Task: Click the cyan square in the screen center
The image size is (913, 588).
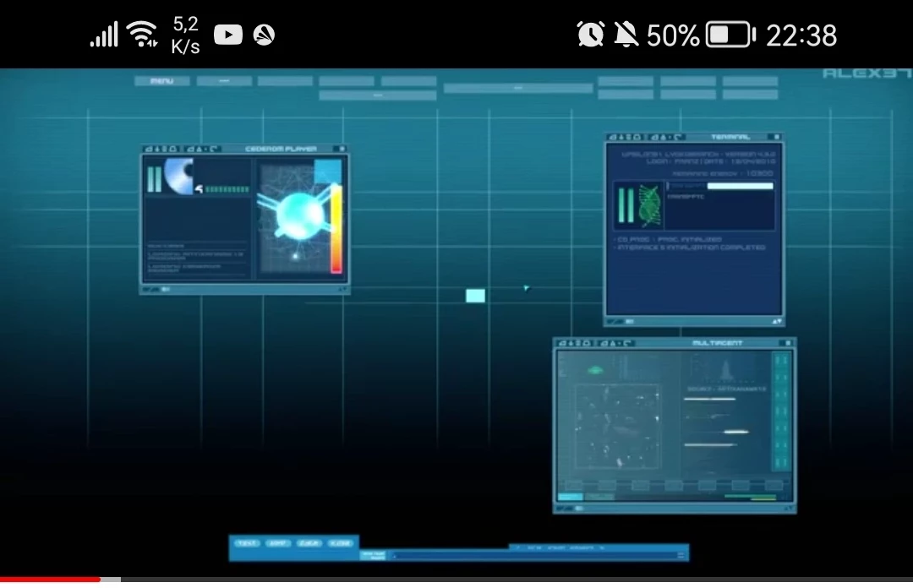Action: [475, 296]
